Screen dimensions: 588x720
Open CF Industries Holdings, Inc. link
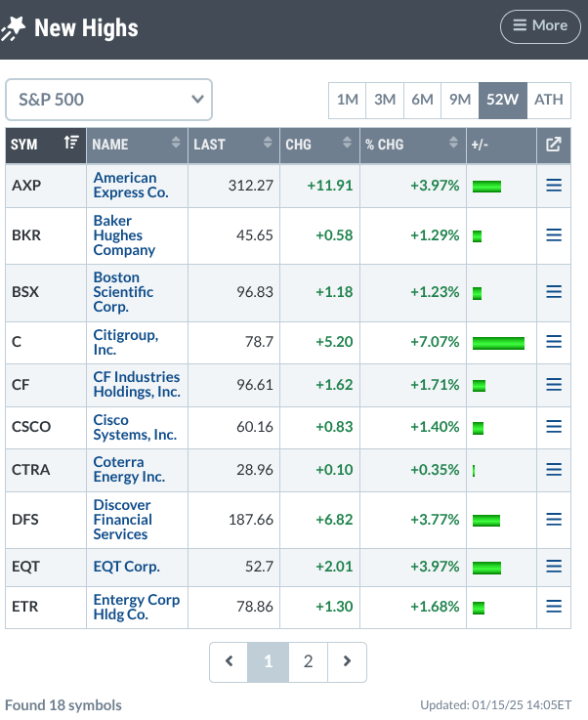tap(137, 384)
